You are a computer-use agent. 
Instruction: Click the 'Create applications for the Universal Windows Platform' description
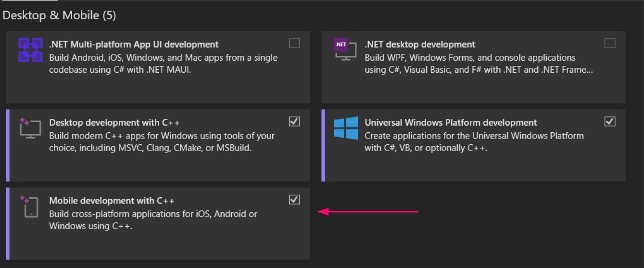474,141
